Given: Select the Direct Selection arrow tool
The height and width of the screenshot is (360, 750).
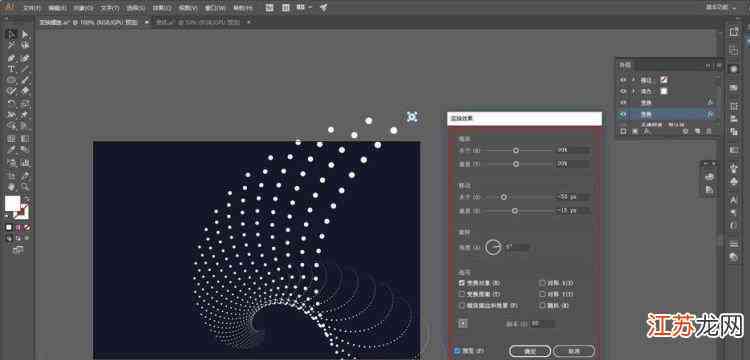Looking at the screenshot, I should click(25, 34).
